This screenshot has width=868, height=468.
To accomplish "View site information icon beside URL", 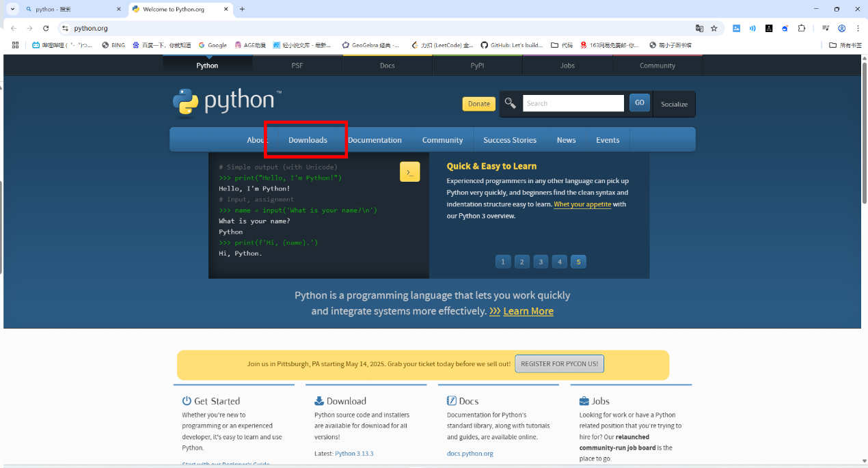I will pyautogui.click(x=65, y=28).
